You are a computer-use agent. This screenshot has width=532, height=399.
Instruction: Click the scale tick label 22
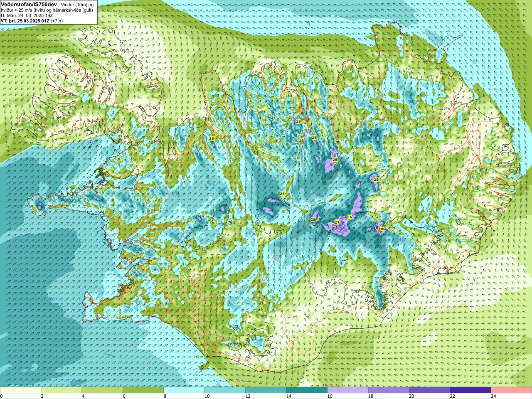452,396
